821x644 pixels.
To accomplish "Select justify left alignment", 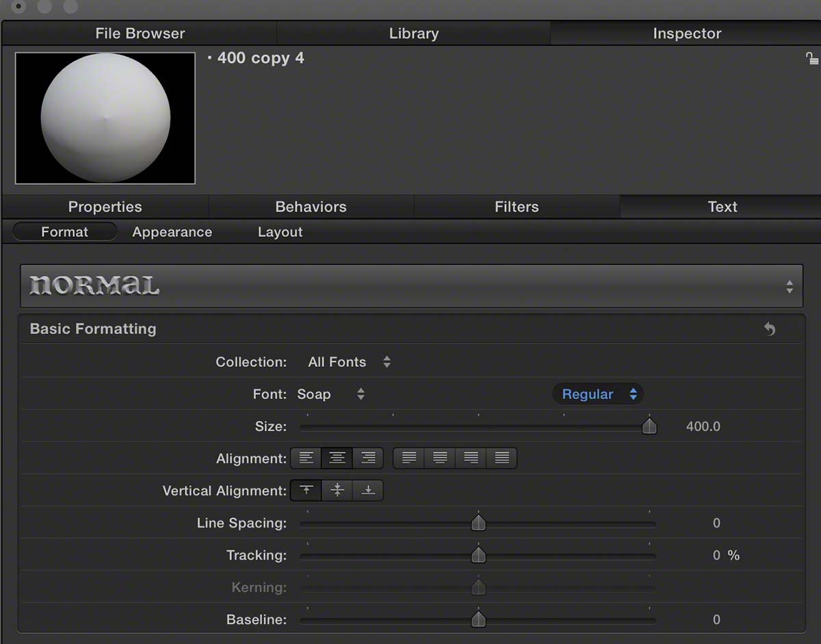I will [x=409, y=458].
